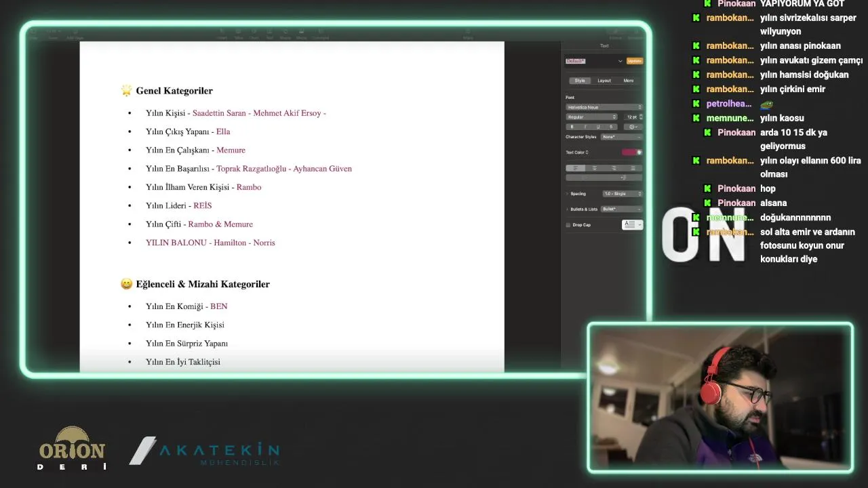This screenshot has height=488, width=868.
Task: Click the Insert tool in the Pages toolbar
Action: pyautogui.click(x=222, y=34)
